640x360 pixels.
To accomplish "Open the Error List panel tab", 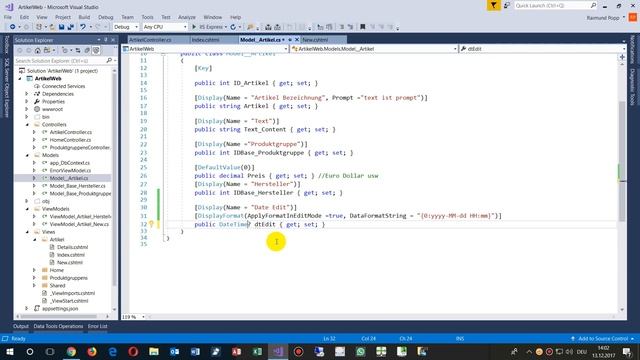I will click(x=98, y=326).
